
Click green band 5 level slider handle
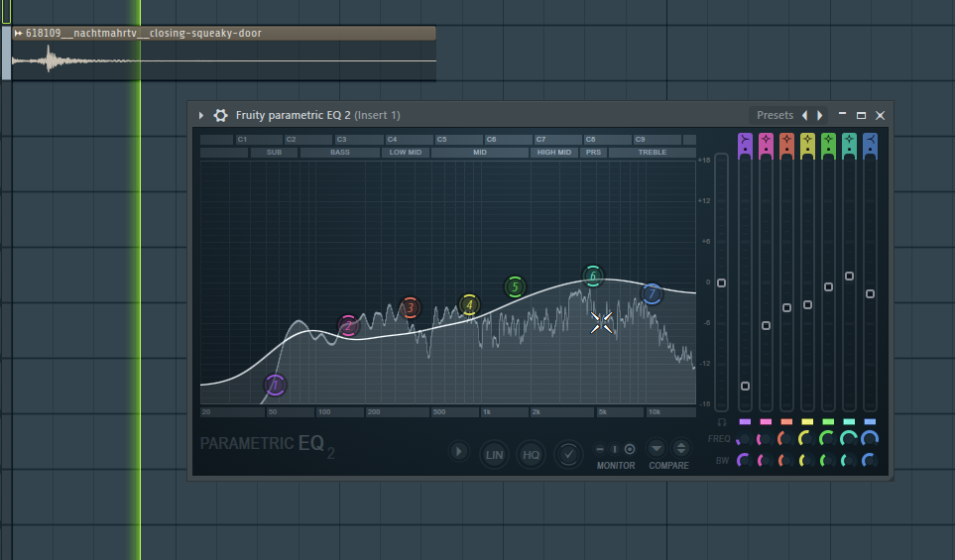pyautogui.click(x=828, y=286)
